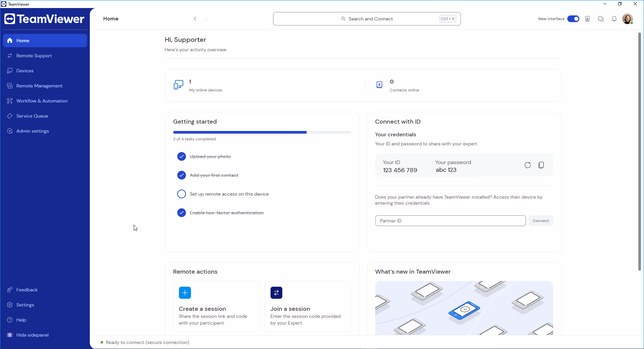Toggle the Upload your photo task check

(181, 156)
